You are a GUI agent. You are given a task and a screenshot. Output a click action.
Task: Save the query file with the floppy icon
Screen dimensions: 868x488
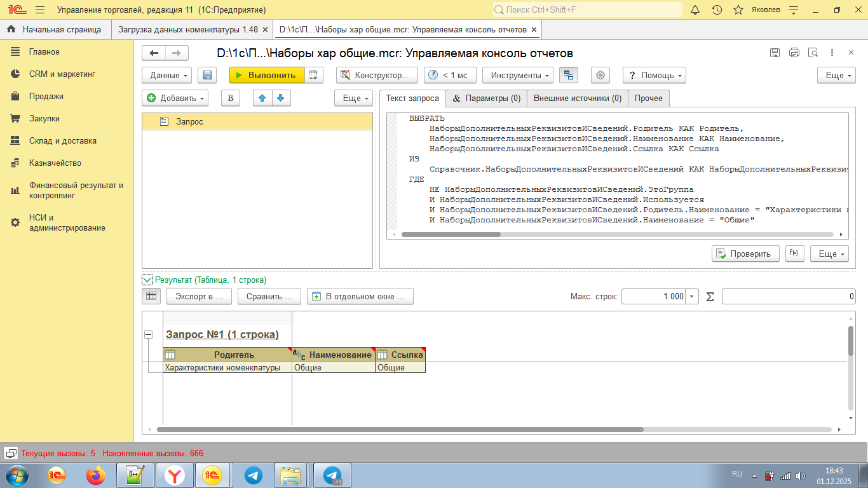[x=207, y=75]
